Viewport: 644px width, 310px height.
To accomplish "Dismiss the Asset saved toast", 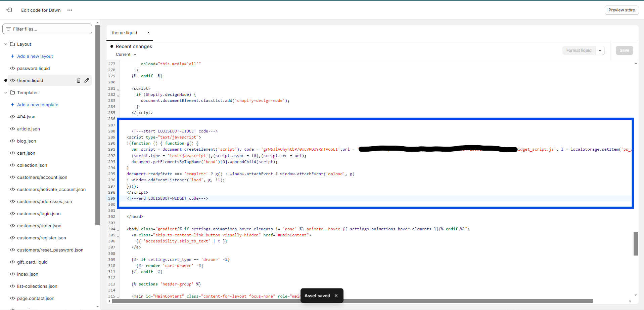I will point(336,296).
